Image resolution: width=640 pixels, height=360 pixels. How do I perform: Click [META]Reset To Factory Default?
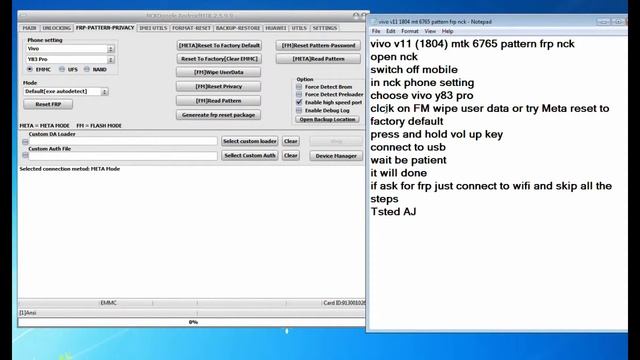219,46
